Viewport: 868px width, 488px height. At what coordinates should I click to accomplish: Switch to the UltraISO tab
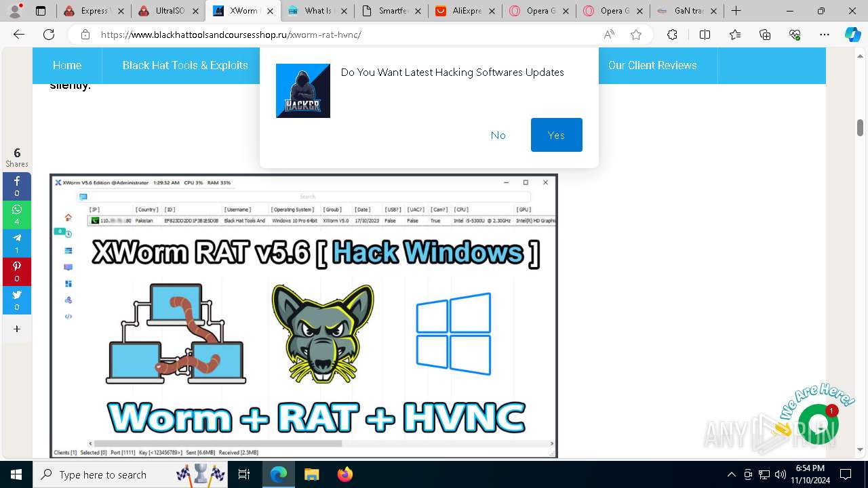(x=168, y=11)
